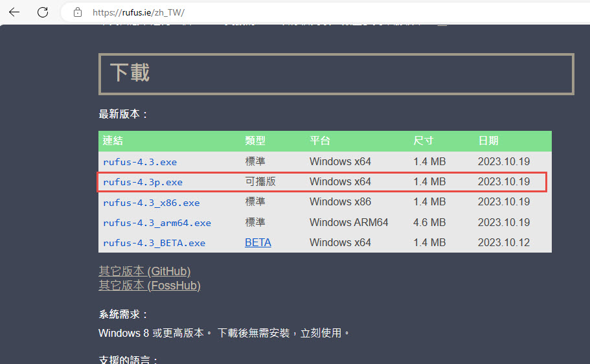
Task: Open 其它版本 (GitHub) link
Action: 144,271
